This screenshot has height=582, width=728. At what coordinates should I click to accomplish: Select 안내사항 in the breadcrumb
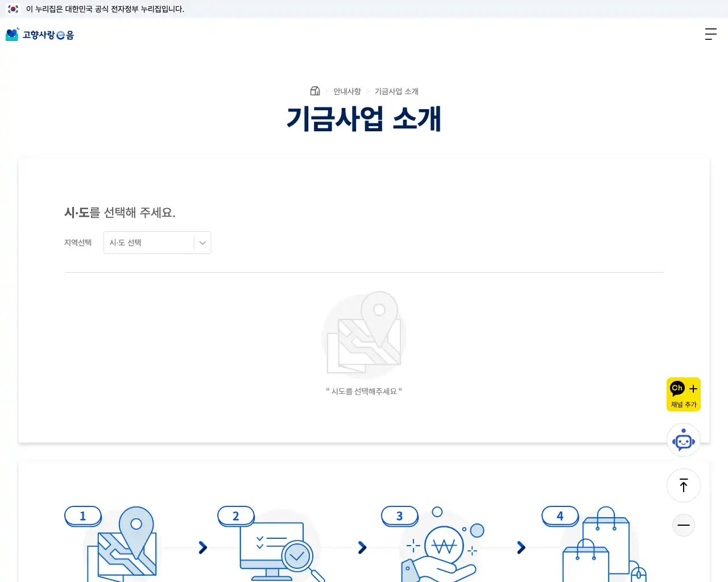(346, 91)
